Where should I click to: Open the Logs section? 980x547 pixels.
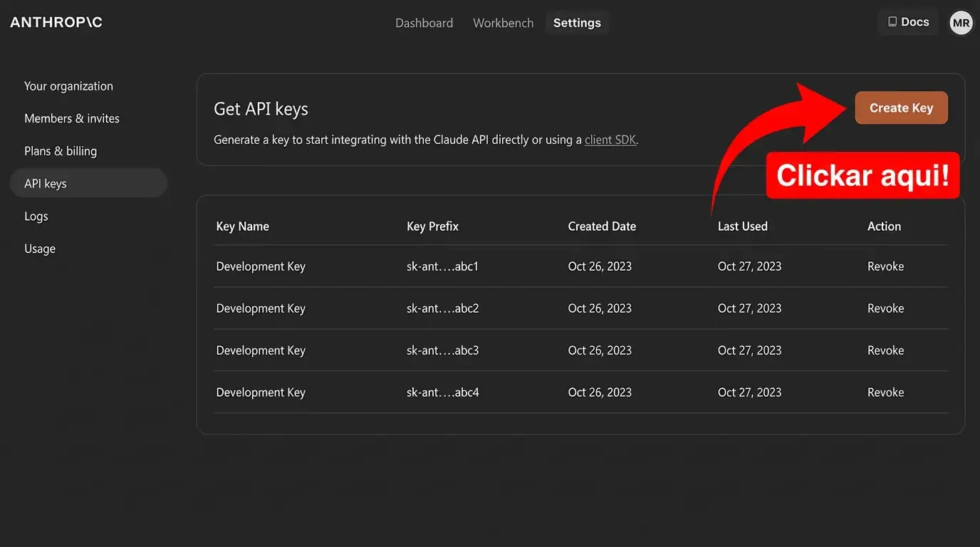pos(36,217)
